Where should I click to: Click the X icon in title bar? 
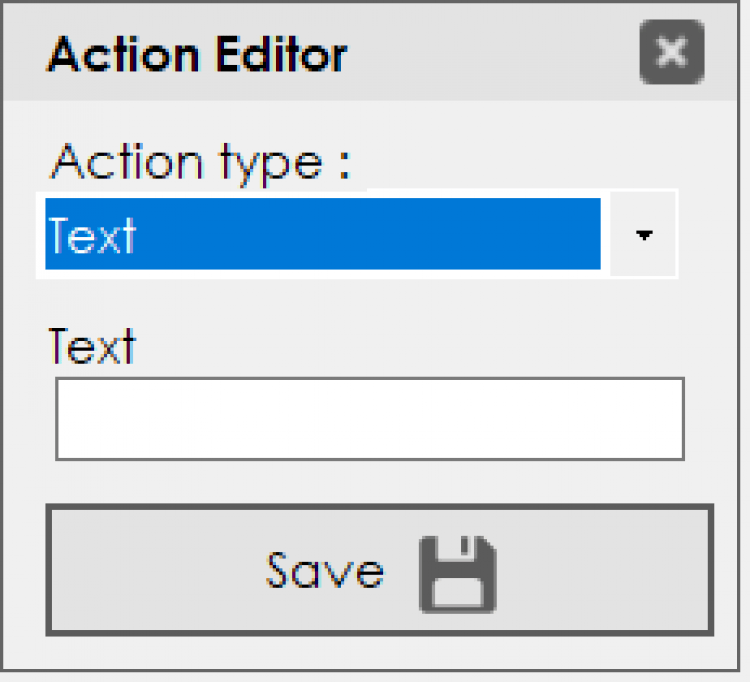[671, 52]
